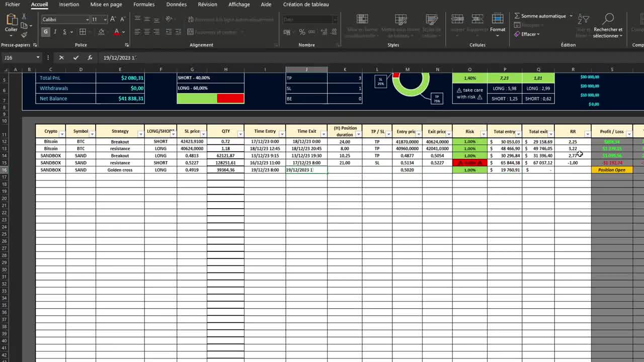Switch to the Formules ribbon tab
The width and height of the screenshot is (644, 362).
[144, 5]
